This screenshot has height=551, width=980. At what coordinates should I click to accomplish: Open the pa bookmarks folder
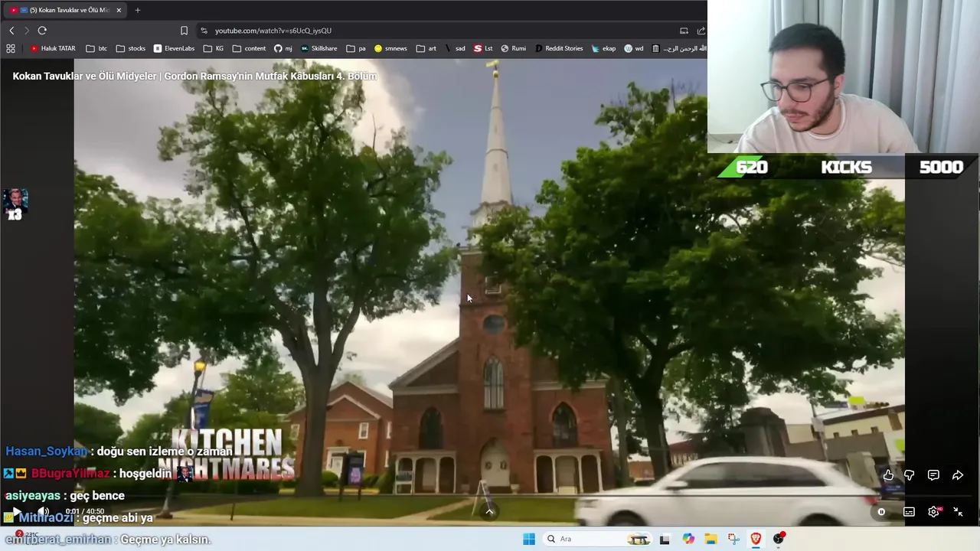pyautogui.click(x=356, y=48)
